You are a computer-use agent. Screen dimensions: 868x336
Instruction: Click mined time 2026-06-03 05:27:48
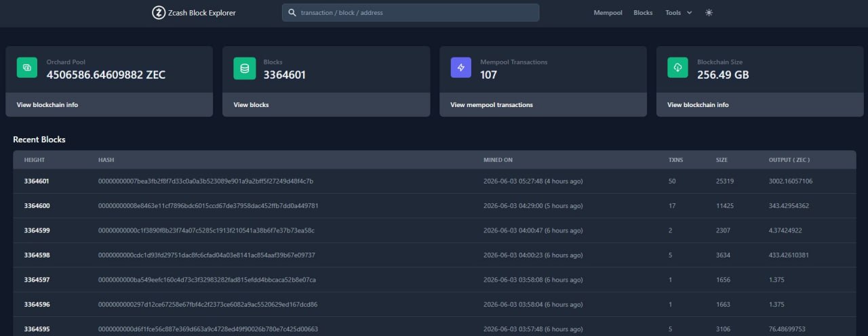point(533,181)
